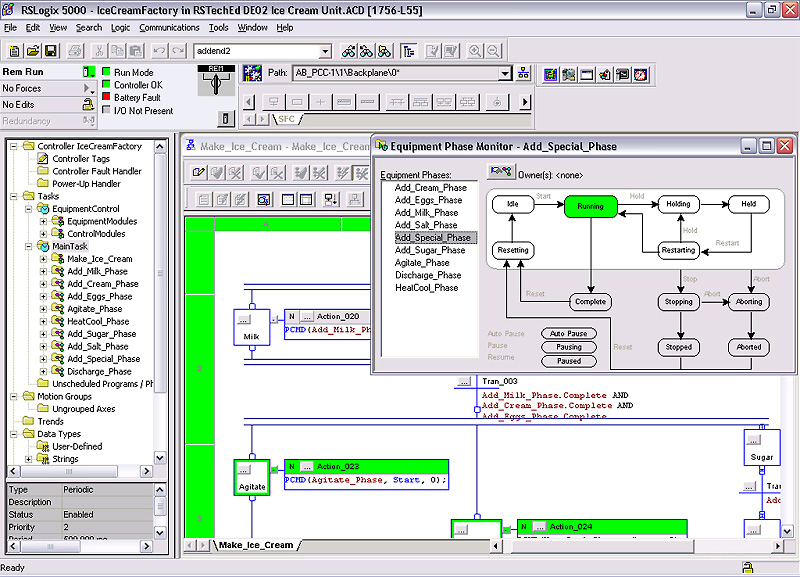Open the Logic menu

click(120, 28)
